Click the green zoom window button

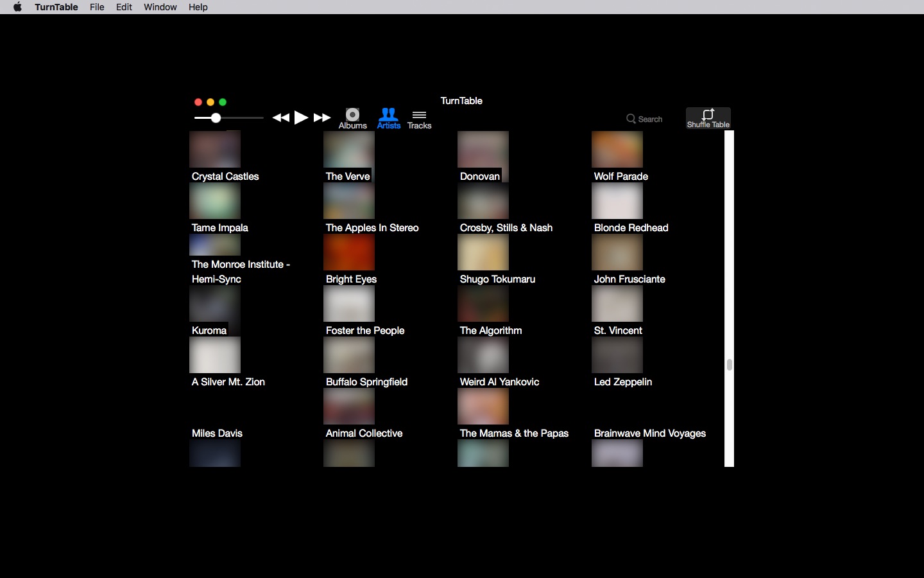click(223, 102)
